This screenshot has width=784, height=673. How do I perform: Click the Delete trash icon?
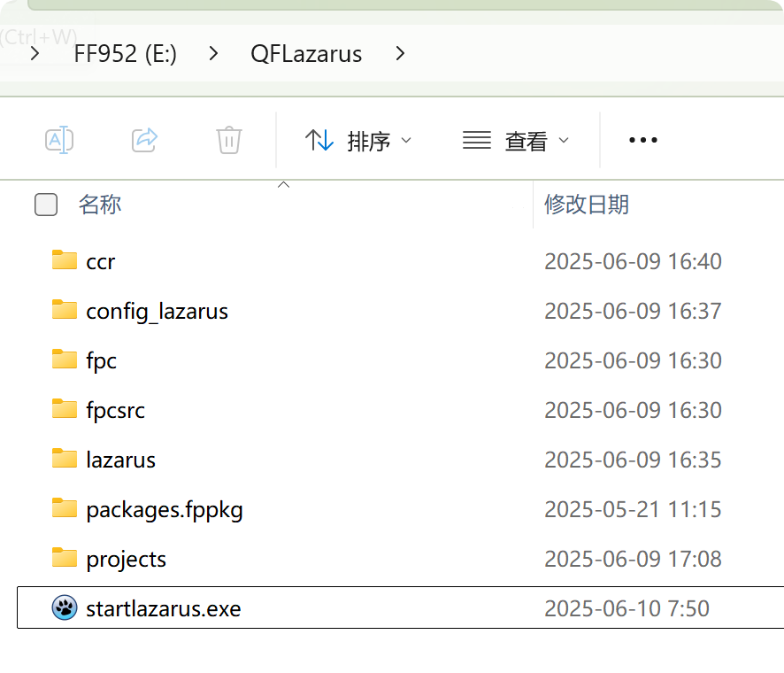229,140
